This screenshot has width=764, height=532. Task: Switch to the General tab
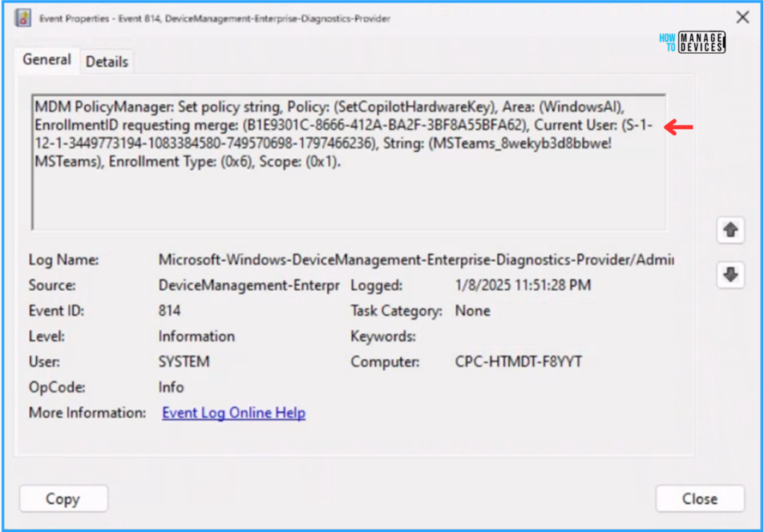point(47,60)
